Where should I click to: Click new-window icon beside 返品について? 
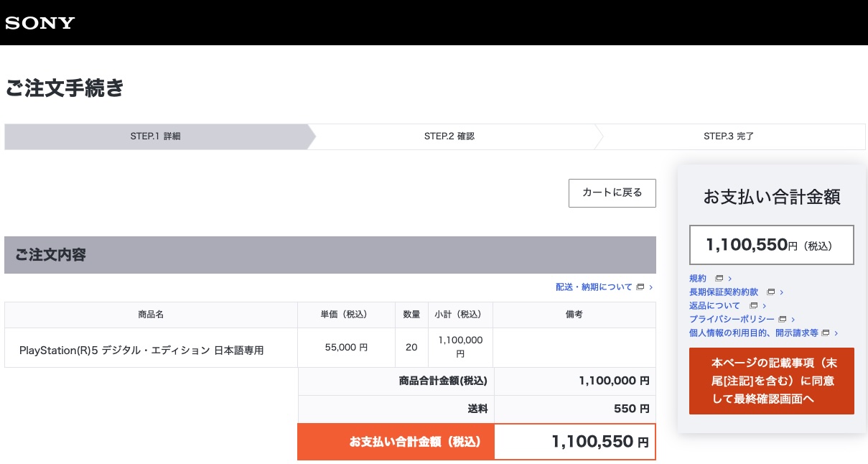point(753,306)
